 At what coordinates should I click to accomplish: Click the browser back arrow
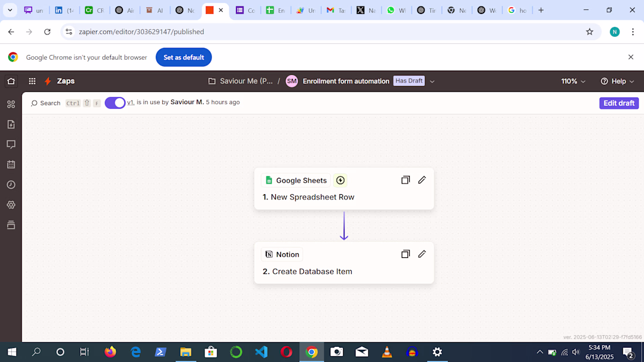tap(11, 32)
